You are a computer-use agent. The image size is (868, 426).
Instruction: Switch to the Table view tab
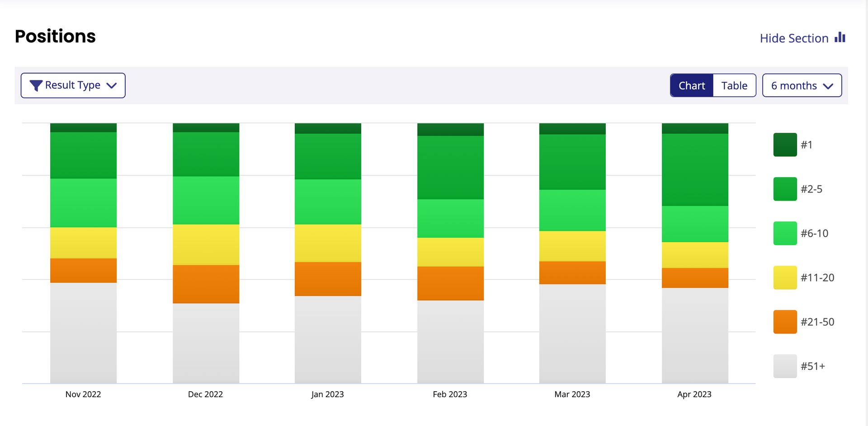[734, 85]
